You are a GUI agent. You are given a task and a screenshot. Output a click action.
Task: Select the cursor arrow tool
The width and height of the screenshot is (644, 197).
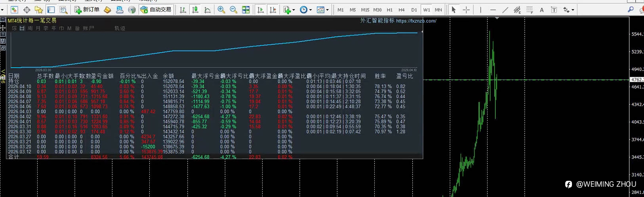point(454,10)
